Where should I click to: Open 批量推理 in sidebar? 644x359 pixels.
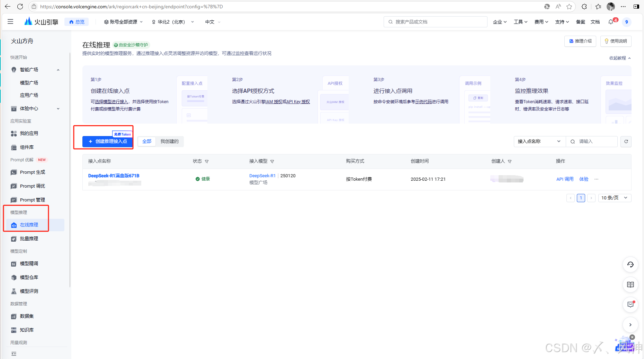point(29,239)
